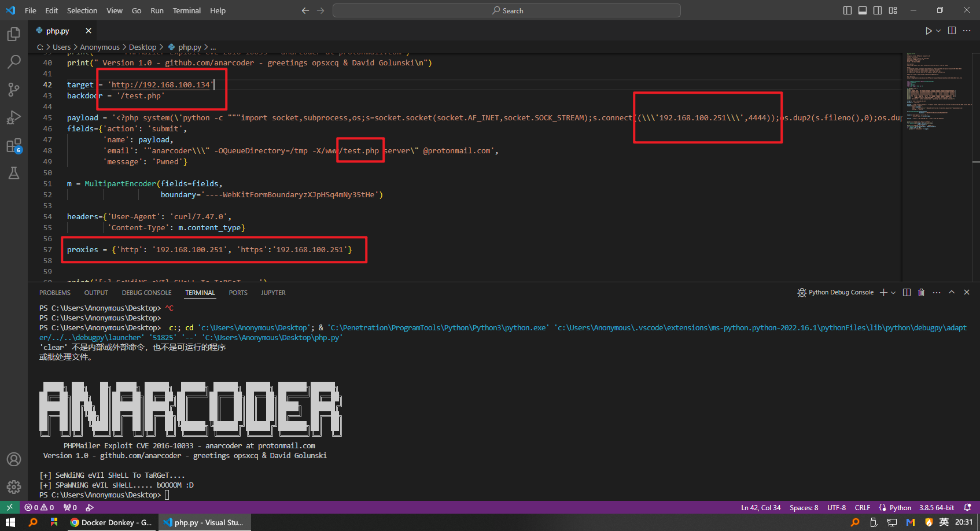Viewport: 980px width, 531px height.
Task: Open the Go menu
Action: (x=137, y=10)
